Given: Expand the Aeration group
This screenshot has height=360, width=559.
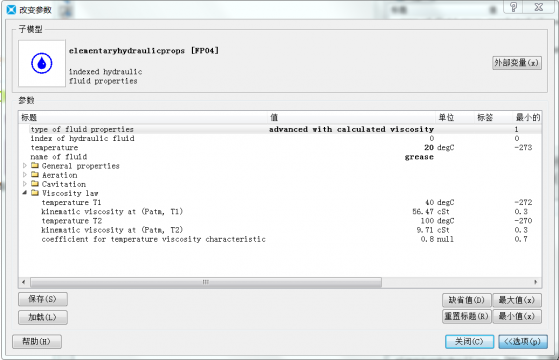Looking at the screenshot, I should click(25, 175).
